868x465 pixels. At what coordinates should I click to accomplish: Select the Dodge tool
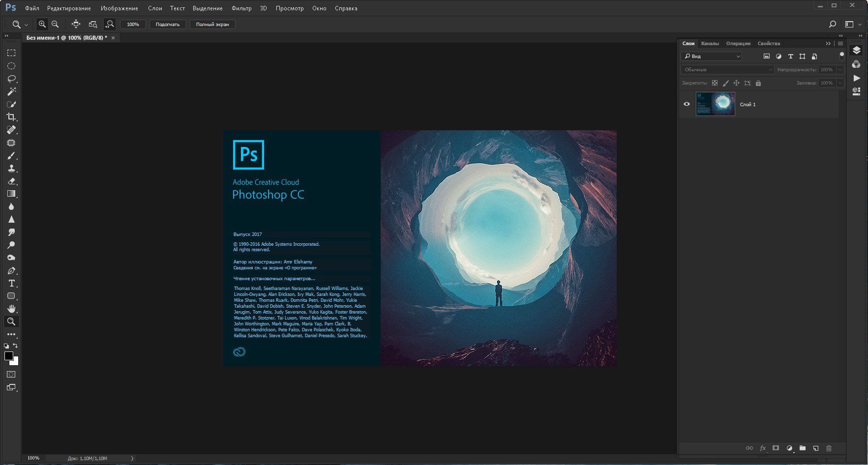click(x=11, y=245)
